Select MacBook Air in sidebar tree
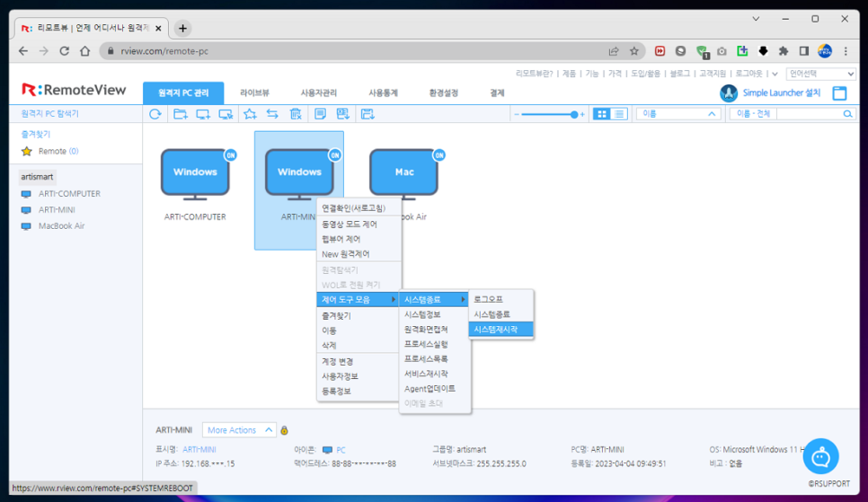Viewport: 868px width, 502px height. [x=61, y=225]
